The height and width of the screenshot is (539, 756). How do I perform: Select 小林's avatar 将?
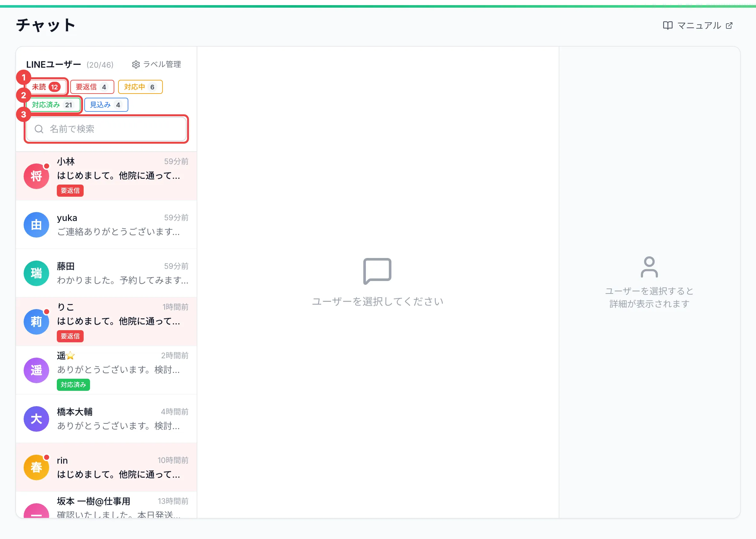(36, 176)
